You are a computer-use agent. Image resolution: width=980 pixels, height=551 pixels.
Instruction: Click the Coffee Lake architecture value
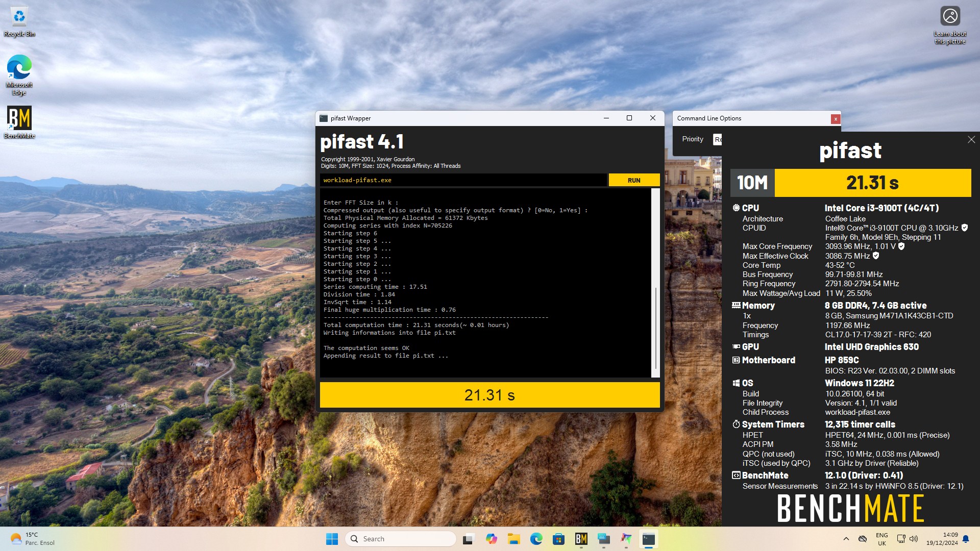(x=845, y=218)
